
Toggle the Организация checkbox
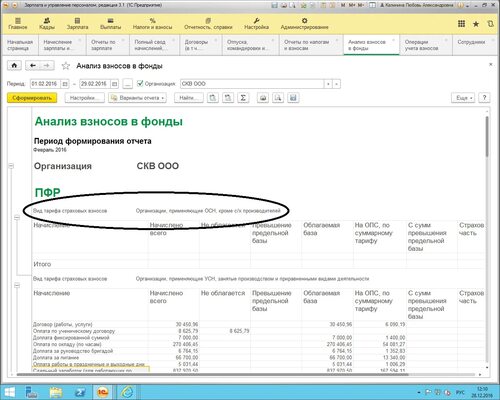(x=140, y=83)
